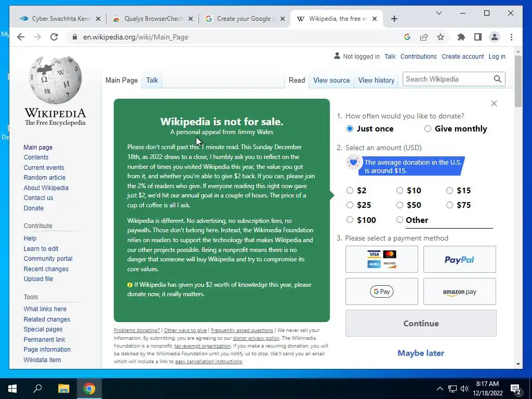Click the scrollbar down arrow
The height and width of the screenshot is (399, 532).
pyautogui.click(x=518, y=364)
